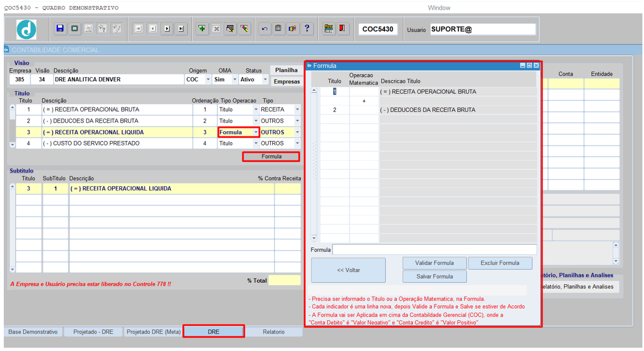Click the Descrição field DRE ANALITICA DENVER
This screenshot has height=351, width=644.
coord(118,80)
